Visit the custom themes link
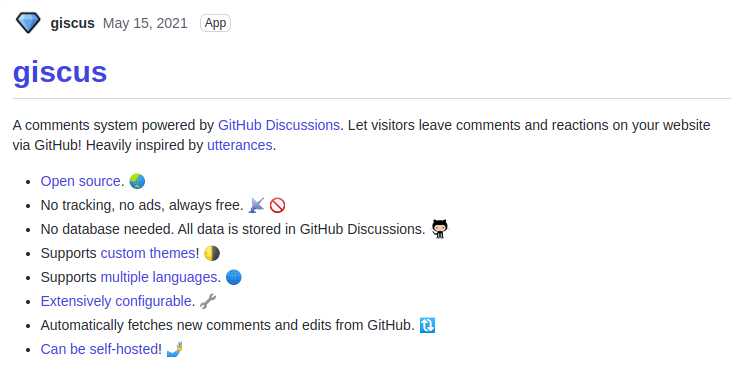This screenshot has height=371, width=739. (148, 253)
